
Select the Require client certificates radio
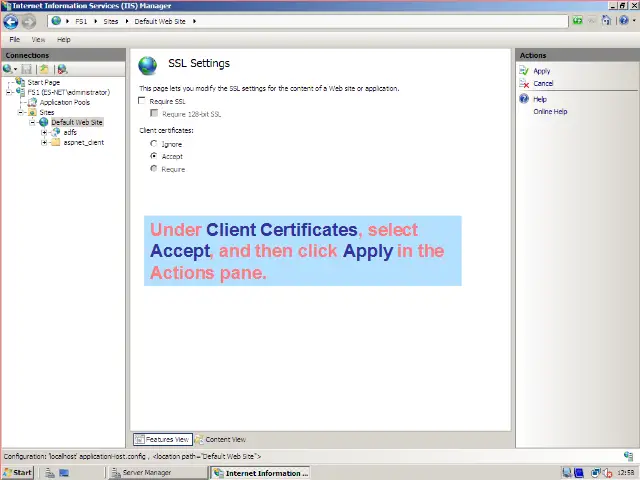153,169
